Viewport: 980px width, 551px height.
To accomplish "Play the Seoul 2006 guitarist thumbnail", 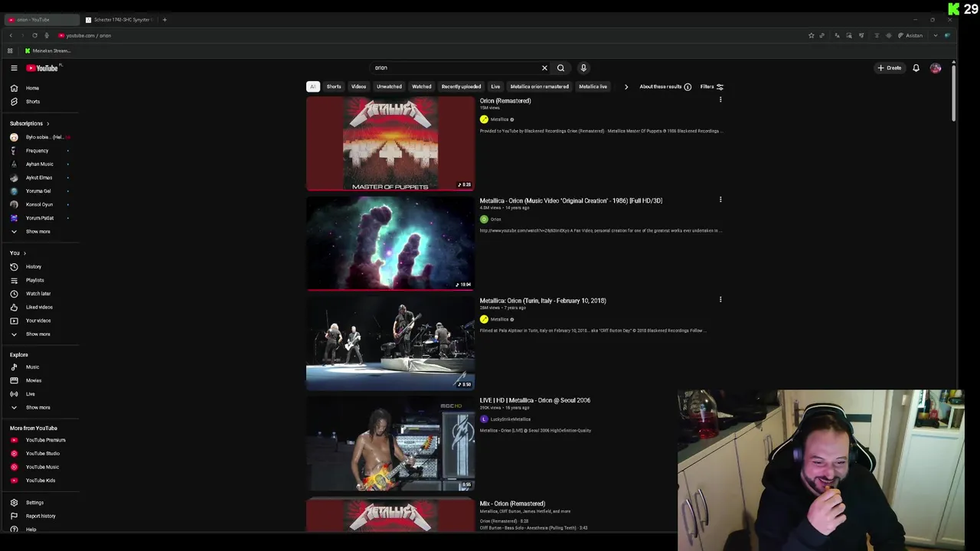I will [x=390, y=444].
